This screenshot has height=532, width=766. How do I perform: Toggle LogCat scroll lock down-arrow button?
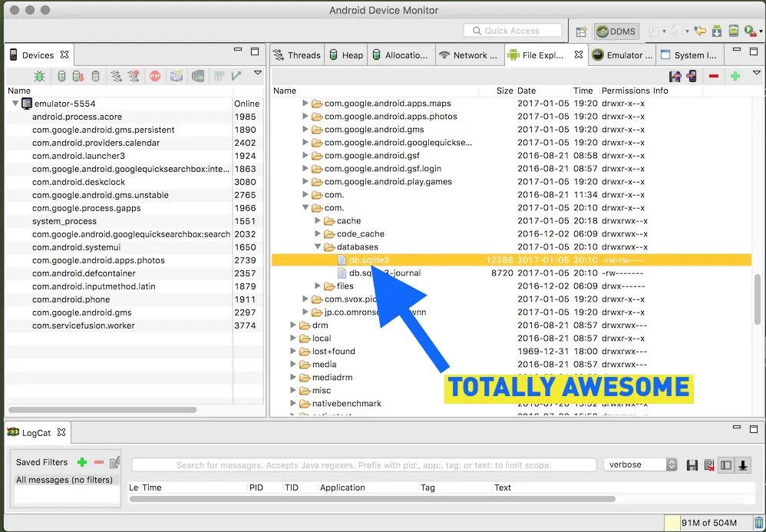[742, 465]
